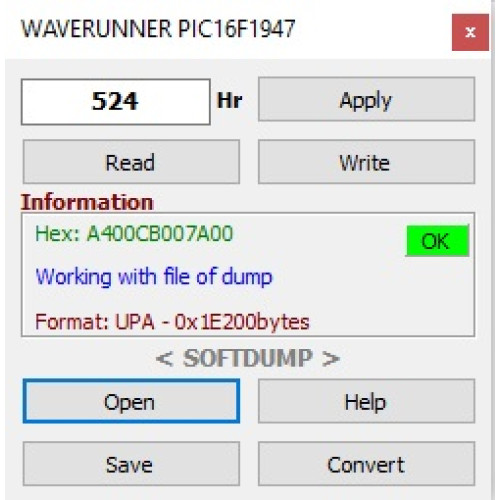
Task: Save the modified dump file
Action: point(131,464)
